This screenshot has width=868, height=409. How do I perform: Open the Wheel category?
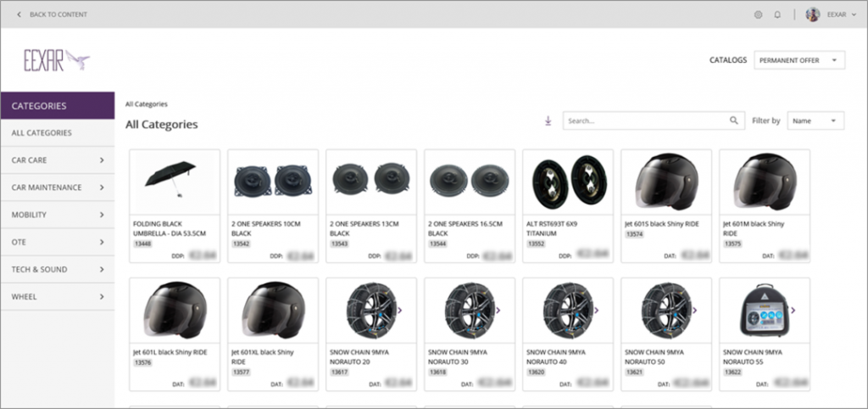[x=58, y=296]
